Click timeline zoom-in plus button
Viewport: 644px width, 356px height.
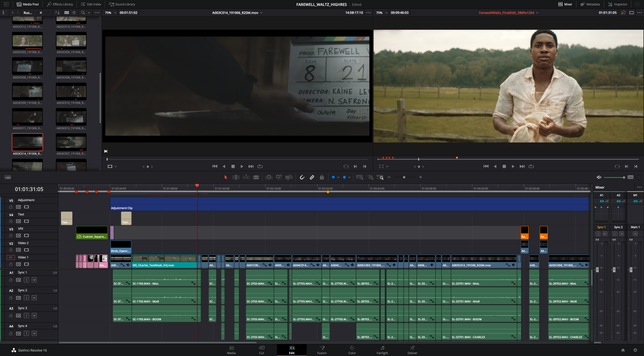coord(420,177)
